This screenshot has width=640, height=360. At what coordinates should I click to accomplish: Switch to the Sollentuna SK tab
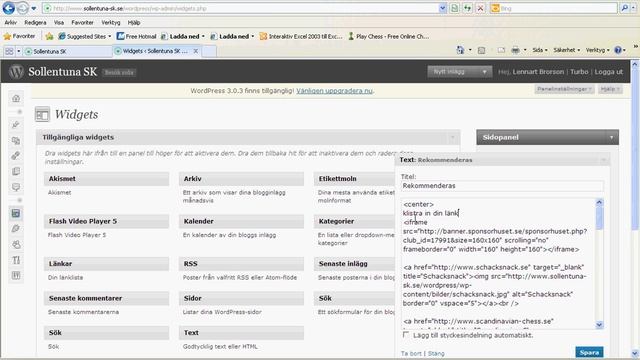click(67, 51)
